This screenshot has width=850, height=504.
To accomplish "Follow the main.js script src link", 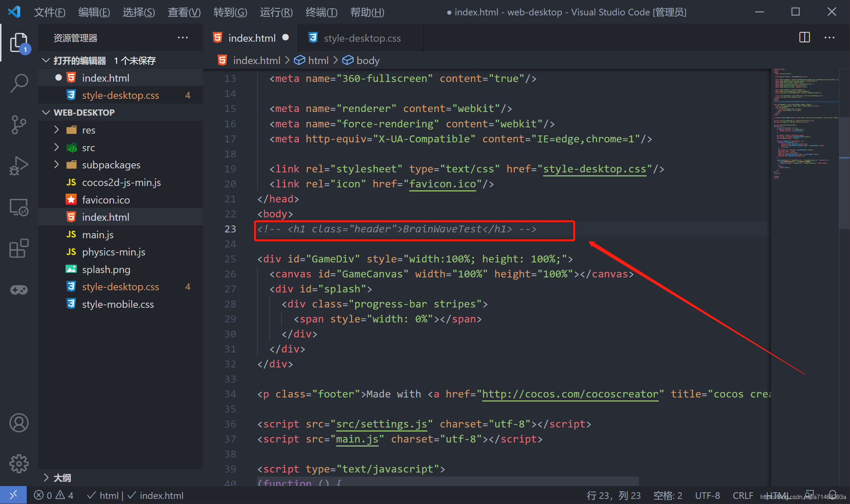I will click(x=357, y=439).
